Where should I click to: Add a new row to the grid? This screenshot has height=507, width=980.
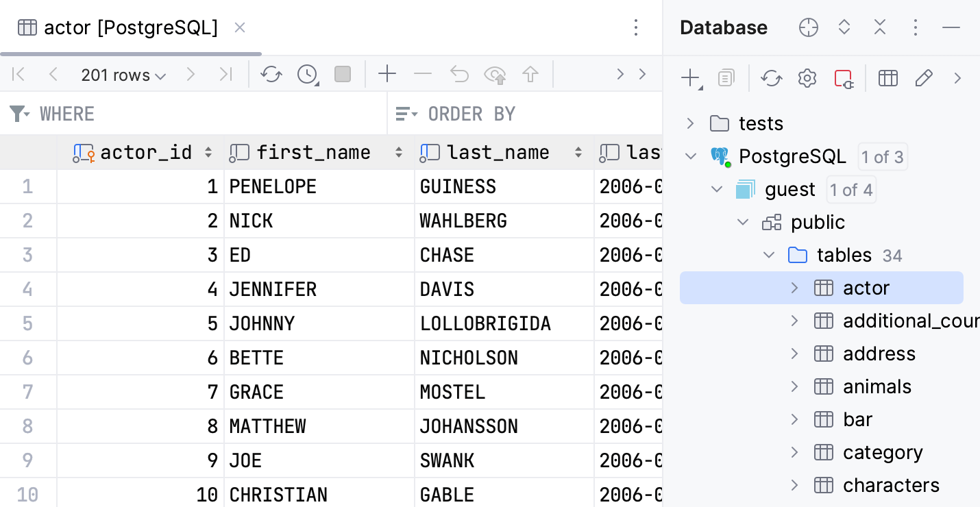point(387,74)
